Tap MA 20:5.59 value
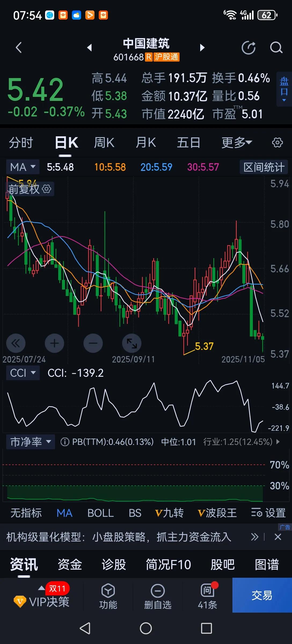 [156, 167]
